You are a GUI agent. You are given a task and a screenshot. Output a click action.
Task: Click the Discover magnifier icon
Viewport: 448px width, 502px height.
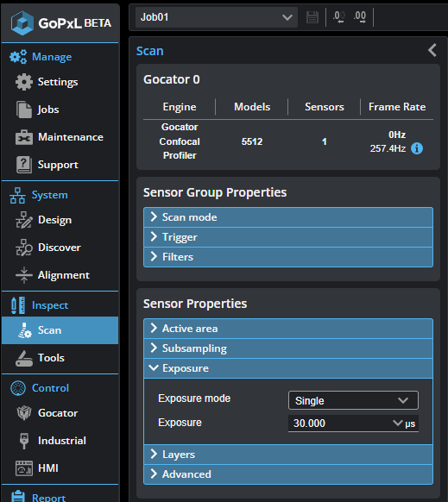point(24,248)
